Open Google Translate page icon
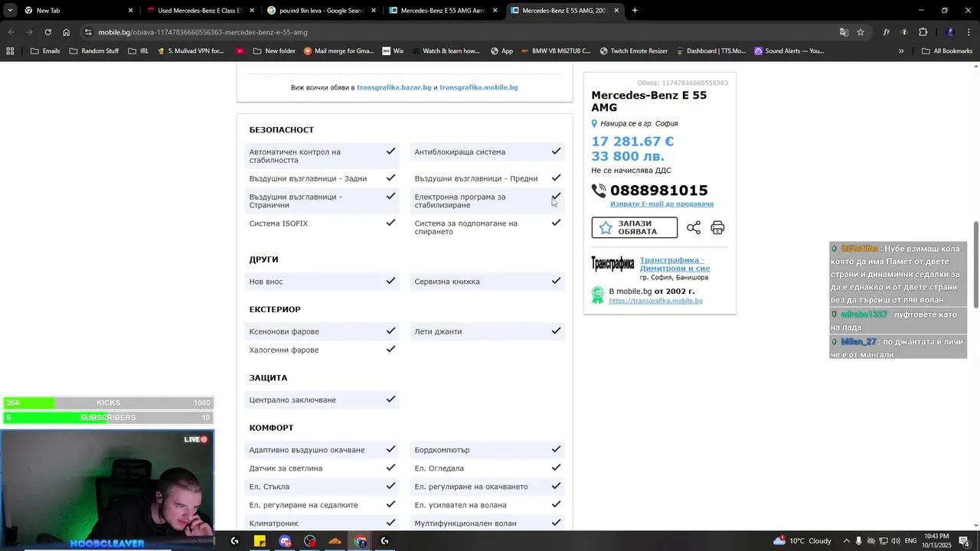Viewport: 980px width, 551px height. tap(844, 32)
